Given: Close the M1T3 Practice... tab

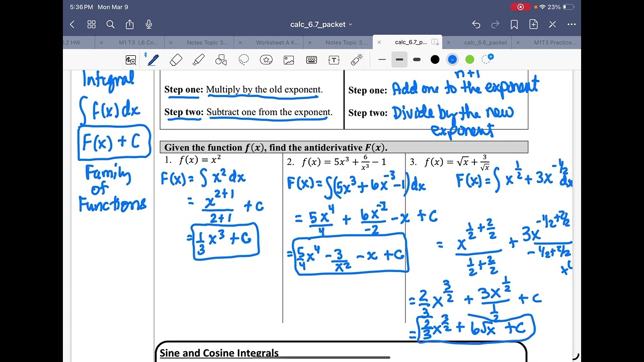Looking at the screenshot, I should (x=518, y=43).
